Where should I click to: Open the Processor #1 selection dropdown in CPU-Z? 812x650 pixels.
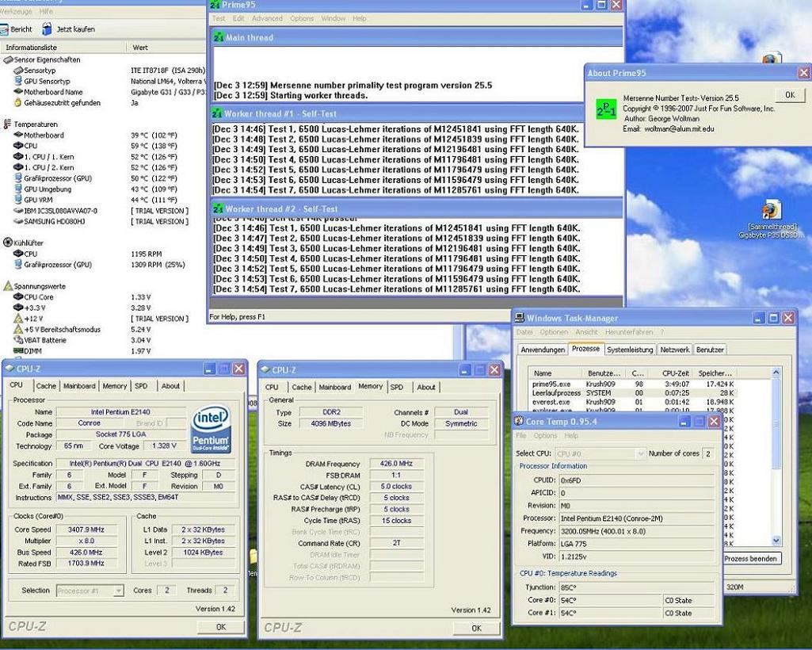pyautogui.click(x=119, y=591)
